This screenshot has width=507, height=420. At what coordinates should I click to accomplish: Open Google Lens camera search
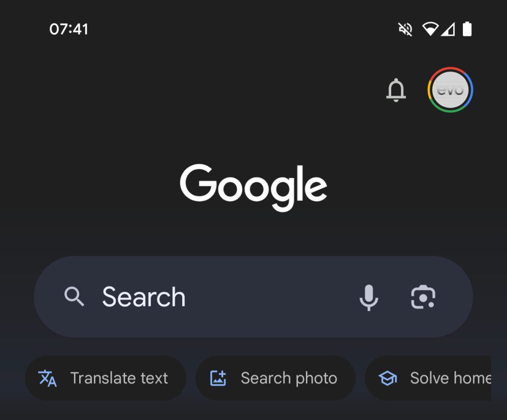[x=423, y=297]
